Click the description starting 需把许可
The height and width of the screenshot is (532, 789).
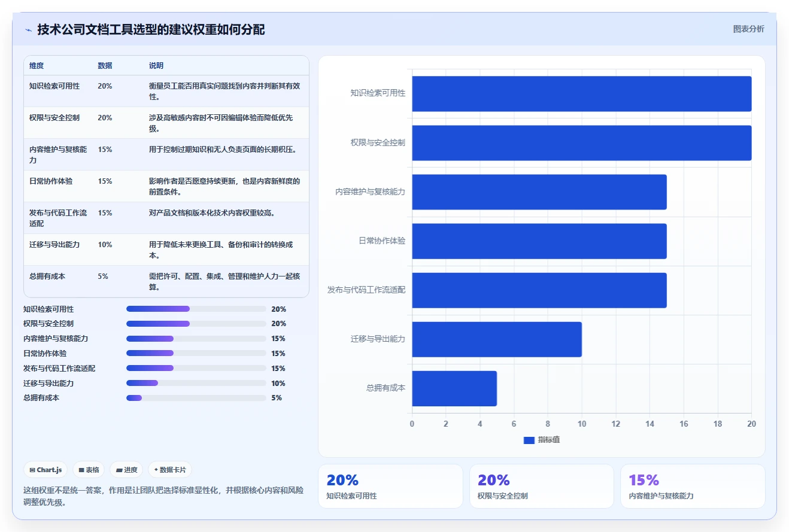point(224,281)
